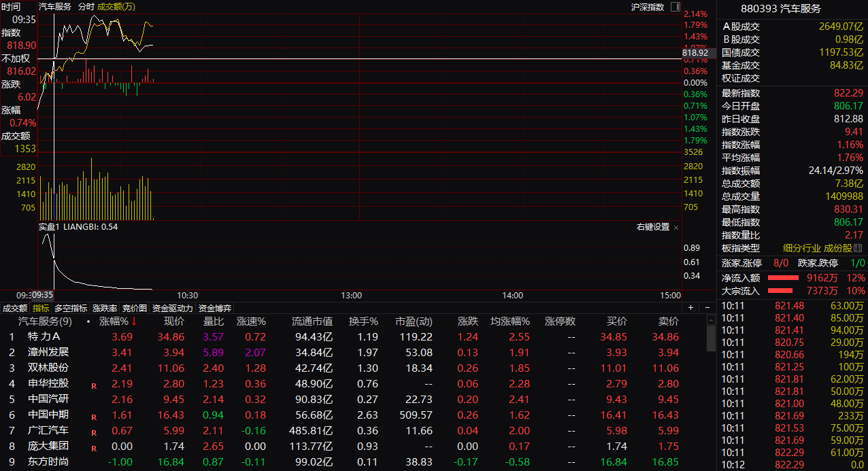Switch to the 多空指标 tab
The width and height of the screenshot is (868, 471).
[70, 307]
